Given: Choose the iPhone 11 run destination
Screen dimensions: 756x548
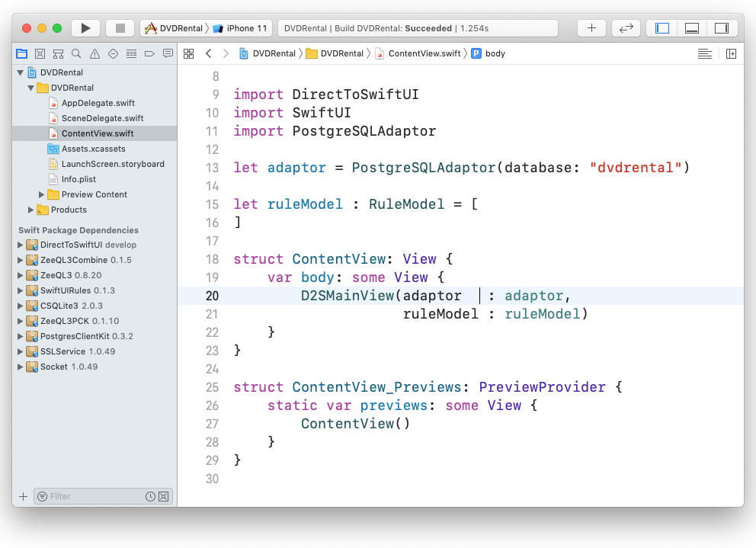Looking at the screenshot, I should [240, 28].
